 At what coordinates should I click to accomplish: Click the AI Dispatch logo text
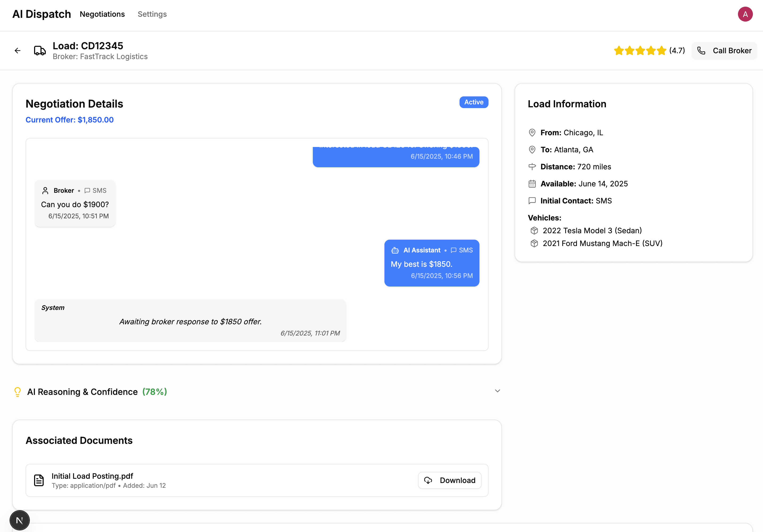[x=42, y=14]
